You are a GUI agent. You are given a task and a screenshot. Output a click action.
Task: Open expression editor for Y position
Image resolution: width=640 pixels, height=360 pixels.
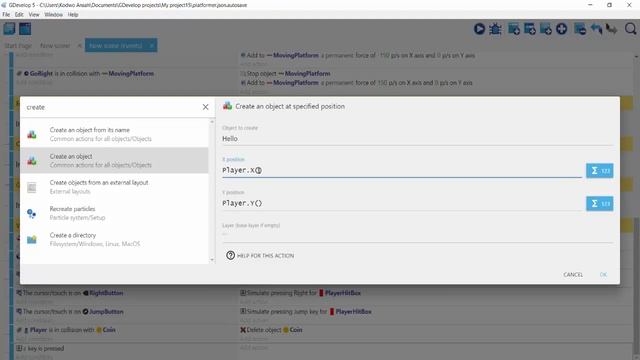pos(600,203)
